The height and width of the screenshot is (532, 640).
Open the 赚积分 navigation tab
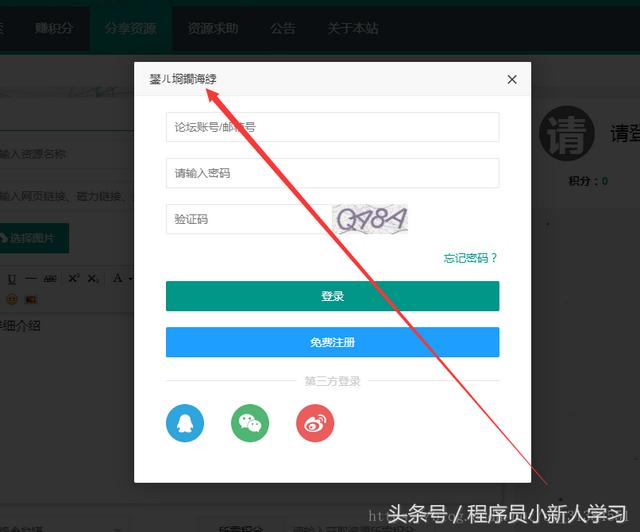(x=53, y=28)
